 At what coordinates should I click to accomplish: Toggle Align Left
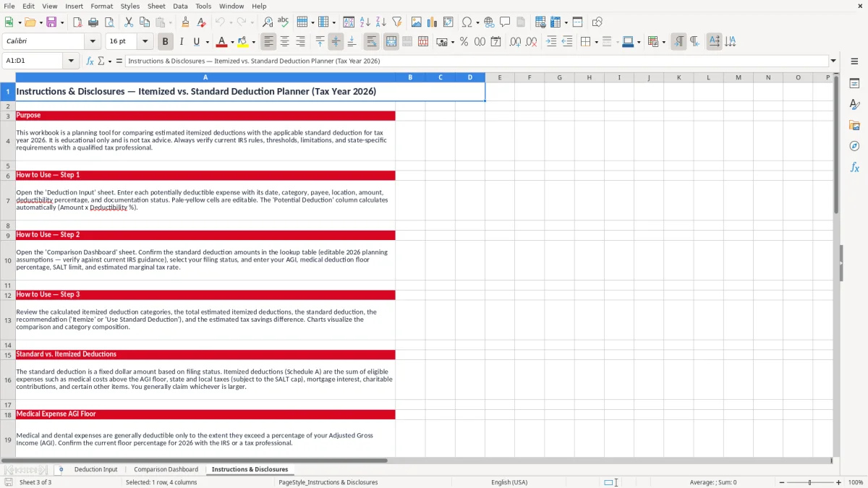point(268,42)
